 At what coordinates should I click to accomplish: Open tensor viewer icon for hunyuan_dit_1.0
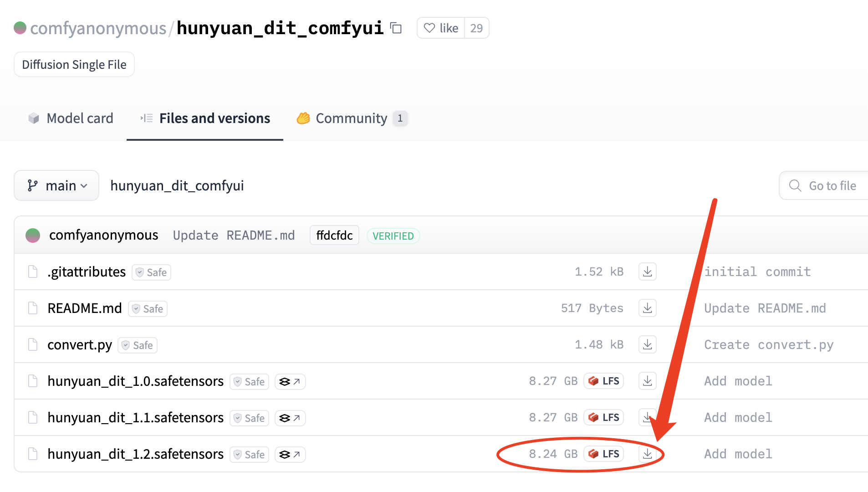[290, 382]
